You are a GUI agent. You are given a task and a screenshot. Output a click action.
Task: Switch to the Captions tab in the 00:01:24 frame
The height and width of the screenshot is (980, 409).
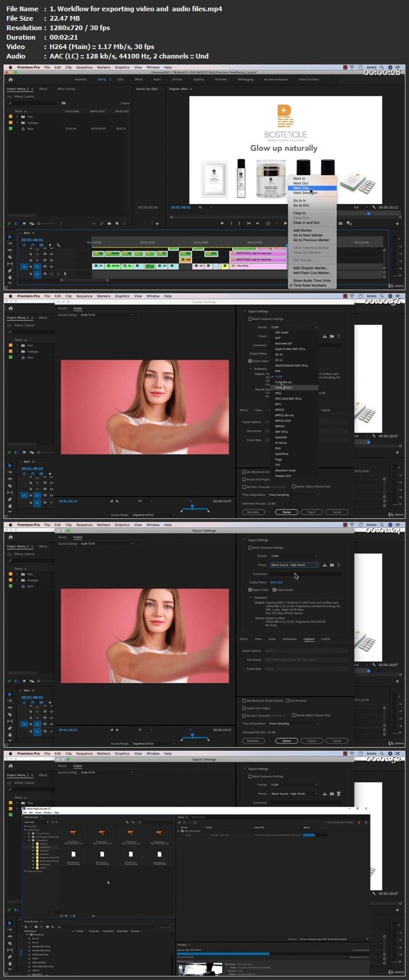click(x=309, y=639)
